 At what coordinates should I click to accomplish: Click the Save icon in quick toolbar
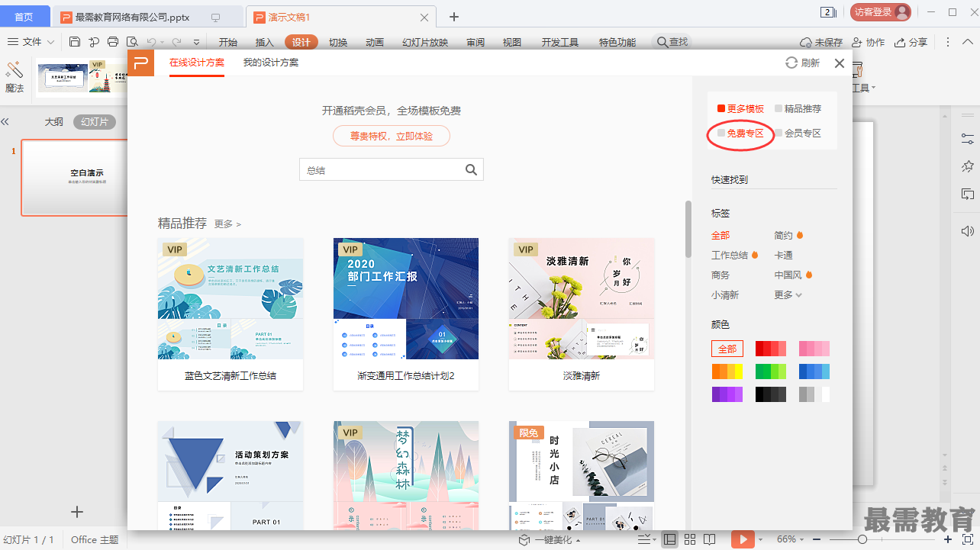(x=75, y=42)
